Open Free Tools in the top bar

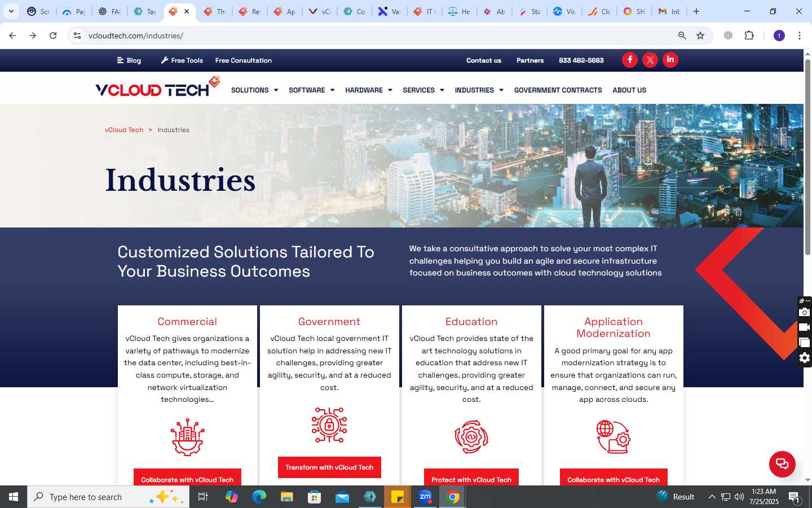point(182,60)
